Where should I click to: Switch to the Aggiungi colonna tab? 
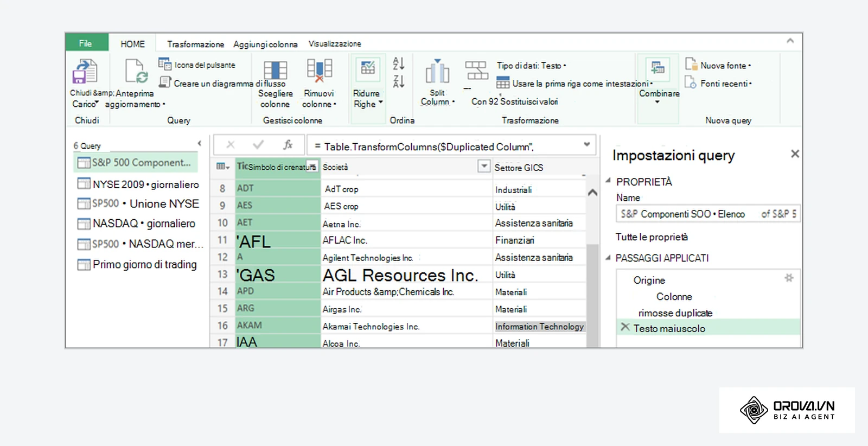click(265, 44)
